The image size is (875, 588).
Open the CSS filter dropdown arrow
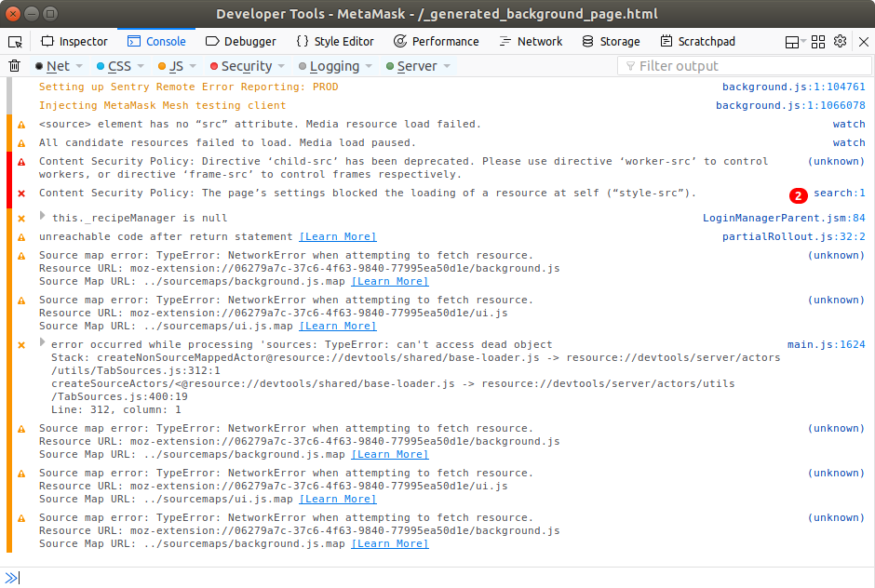141,66
